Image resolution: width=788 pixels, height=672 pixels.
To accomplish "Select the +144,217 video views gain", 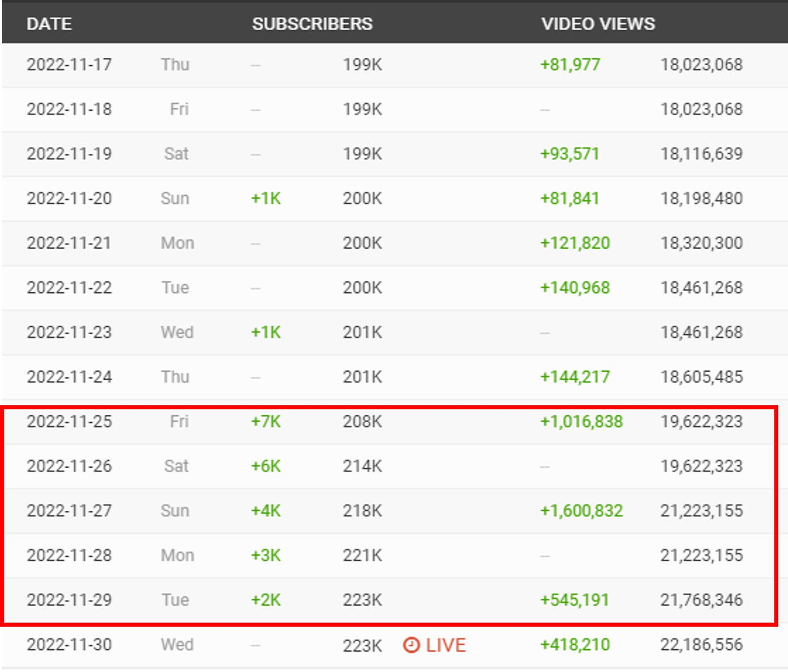I will coord(575,377).
